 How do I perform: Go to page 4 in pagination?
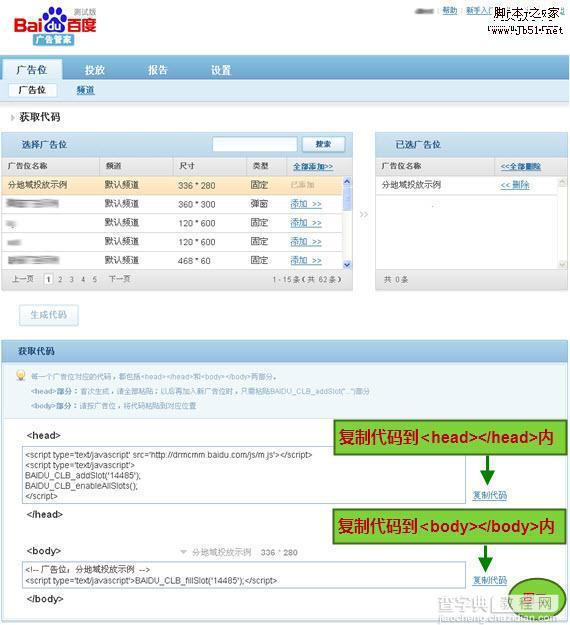(x=83, y=279)
